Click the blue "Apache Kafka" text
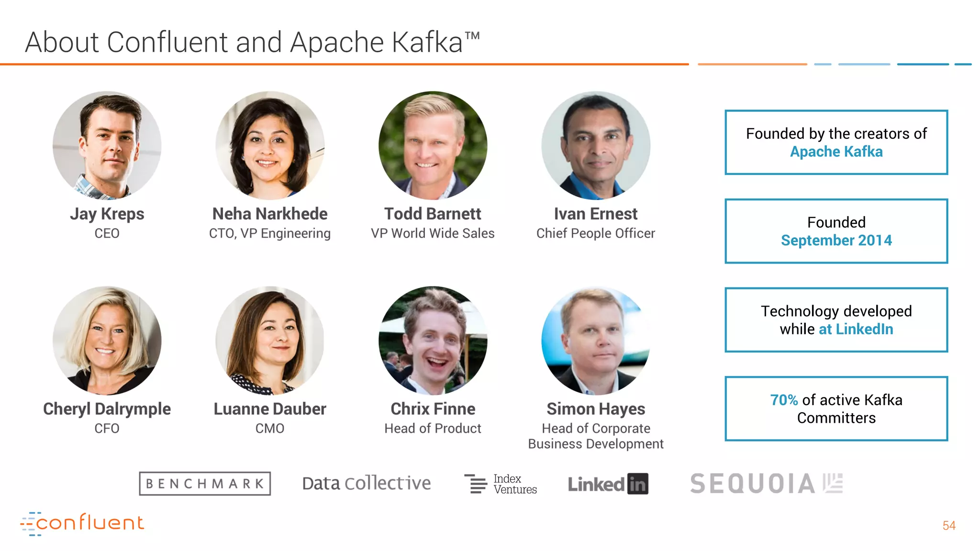 click(836, 152)
